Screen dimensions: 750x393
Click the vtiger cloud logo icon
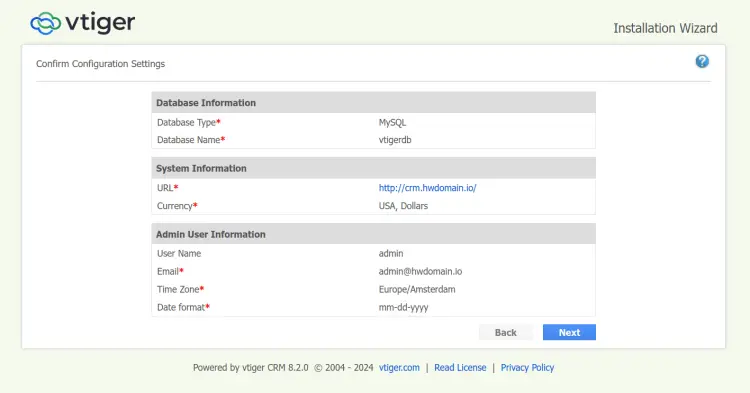click(45, 23)
